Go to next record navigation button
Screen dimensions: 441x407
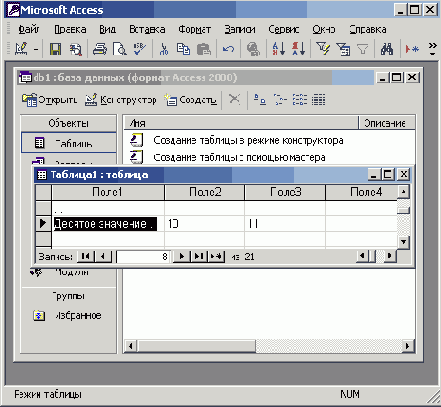[x=182, y=256]
